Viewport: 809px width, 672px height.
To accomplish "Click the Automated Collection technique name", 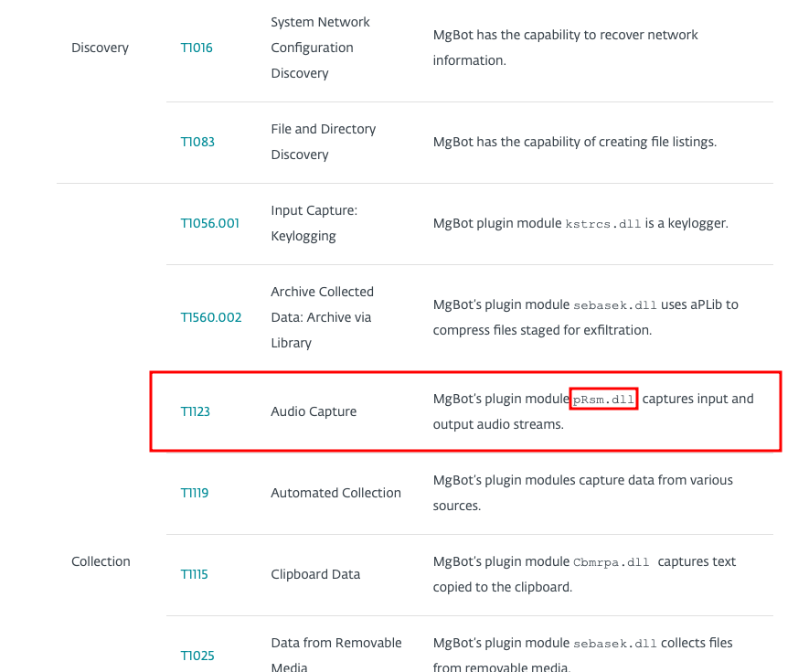I will 335,493.
